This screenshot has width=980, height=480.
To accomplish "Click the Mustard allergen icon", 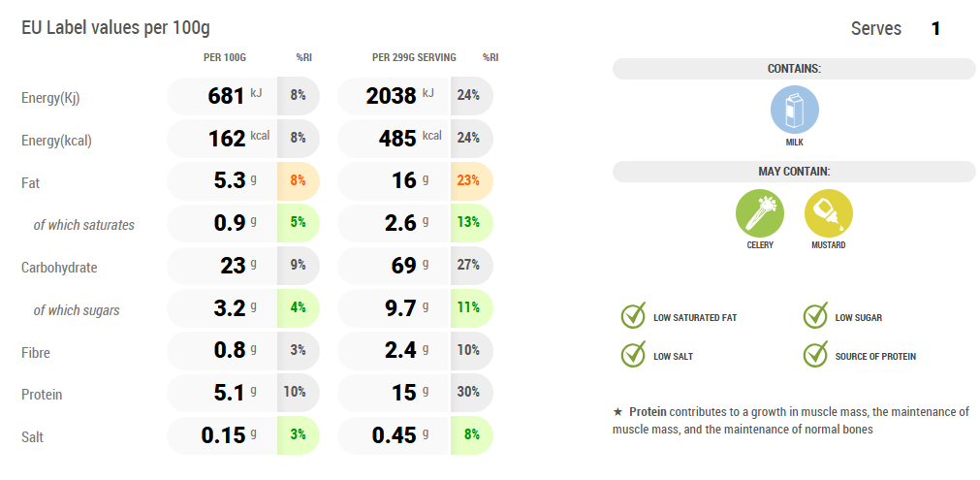I will tap(828, 213).
